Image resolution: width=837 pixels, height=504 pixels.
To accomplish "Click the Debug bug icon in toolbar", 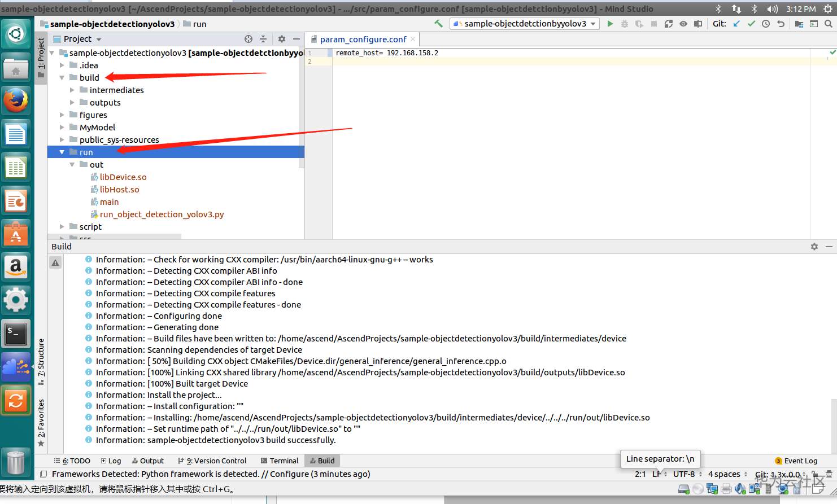I will coord(625,24).
